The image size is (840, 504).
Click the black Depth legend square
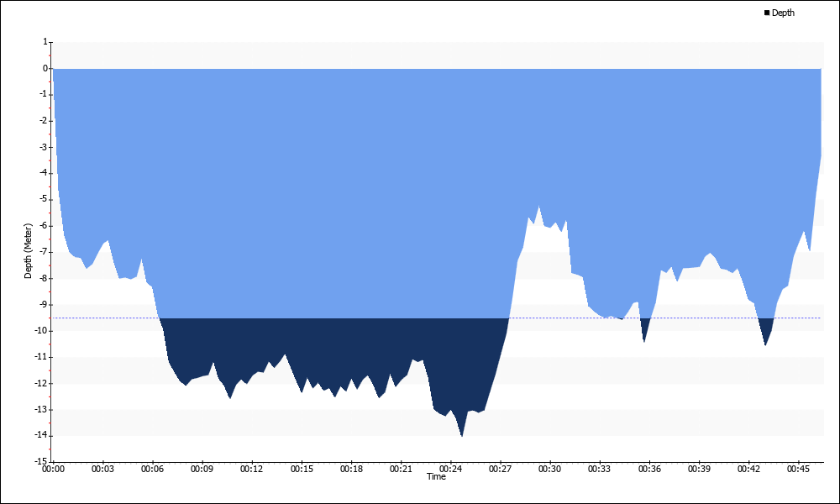(767, 13)
